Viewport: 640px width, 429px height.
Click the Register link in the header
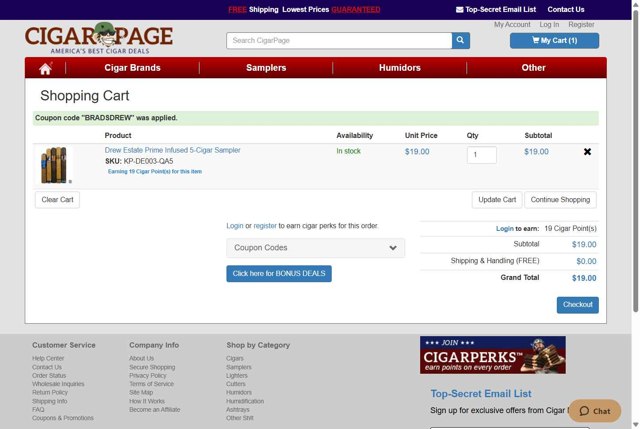(x=581, y=24)
